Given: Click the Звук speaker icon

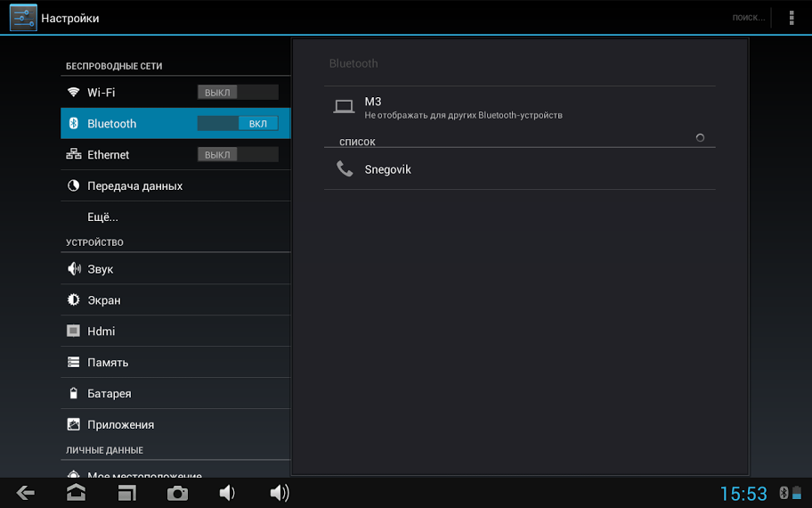Looking at the screenshot, I should [74, 268].
